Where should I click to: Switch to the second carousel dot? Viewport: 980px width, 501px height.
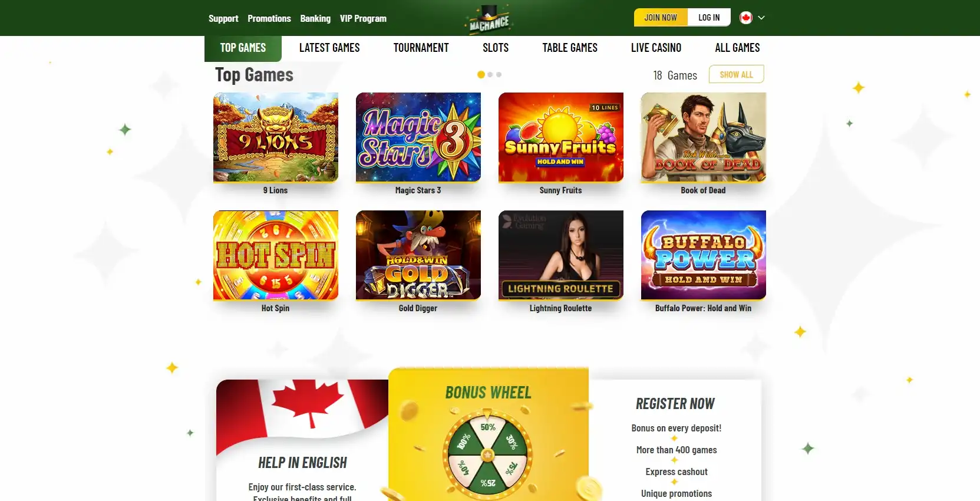click(490, 75)
